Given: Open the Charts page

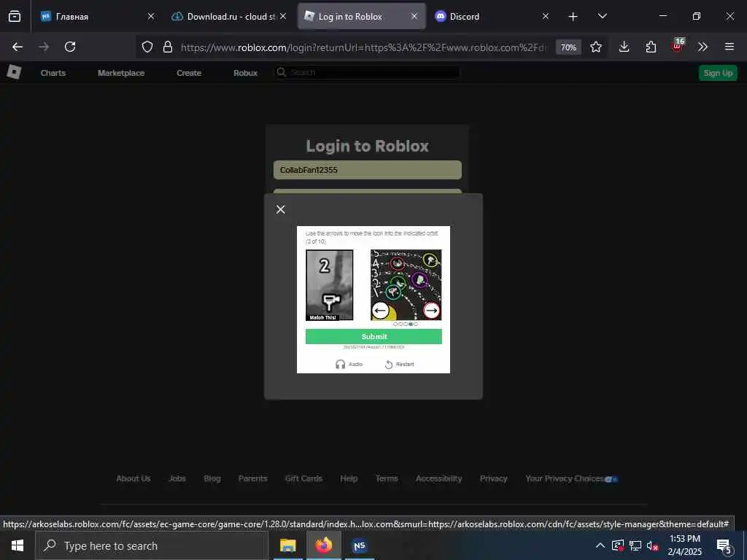Looking at the screenshot, I should 53,73.
